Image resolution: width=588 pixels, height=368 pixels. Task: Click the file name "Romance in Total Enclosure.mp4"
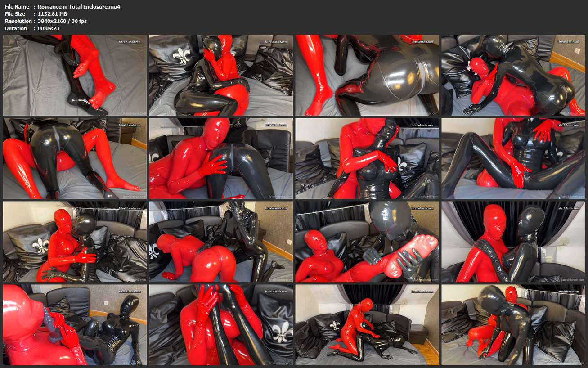coord(79,7)
